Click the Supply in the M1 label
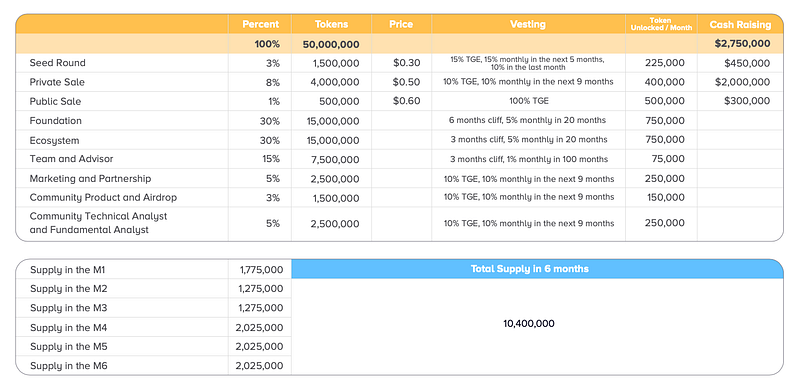The height and width of the screenshot is (392, 800). click(67, 270)
